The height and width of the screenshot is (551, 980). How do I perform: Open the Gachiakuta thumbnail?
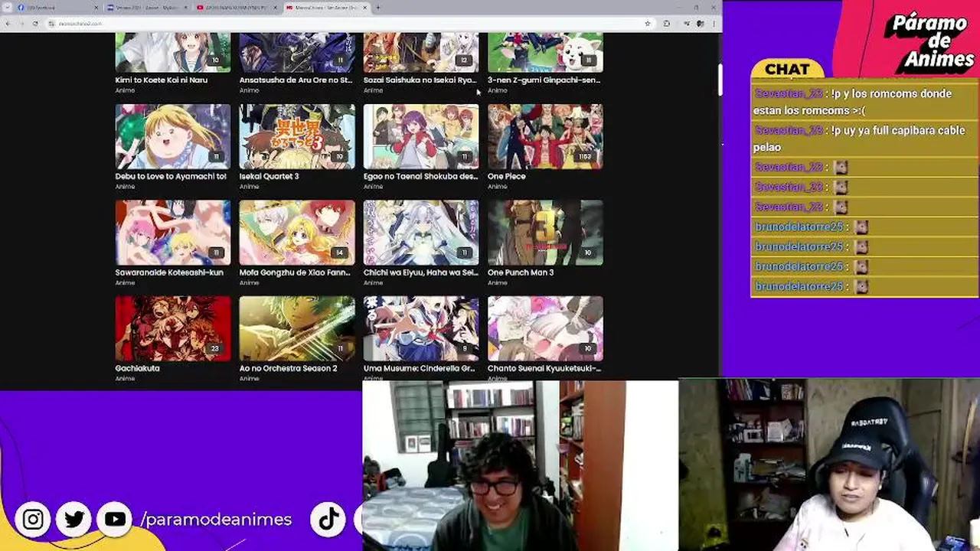[173, 328]
